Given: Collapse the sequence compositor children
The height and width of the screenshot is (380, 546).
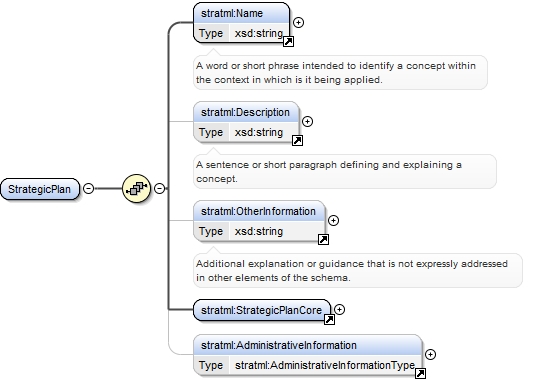Looking at the screenshot, I should click(159, 188).
